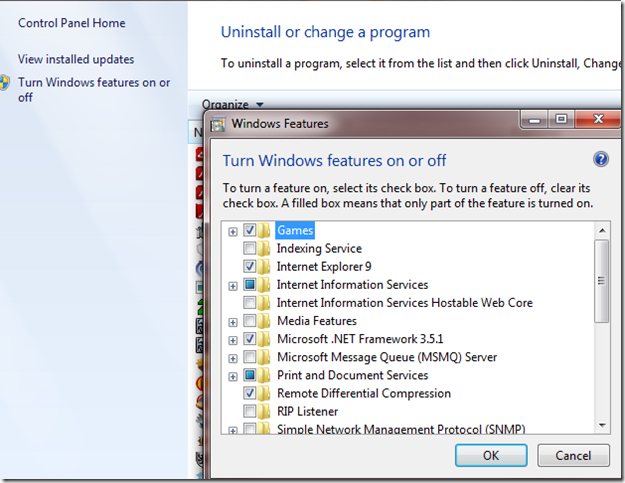Click the Media Features folder icon
The width and height of the screenshot is (625, 483).
click(x=264, y=321)
